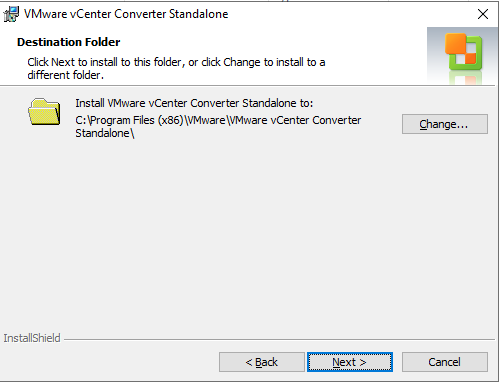This screenshot has width=501, height=383.
Task: Click the separator line beside InstallShield
Action: (279, 340)
